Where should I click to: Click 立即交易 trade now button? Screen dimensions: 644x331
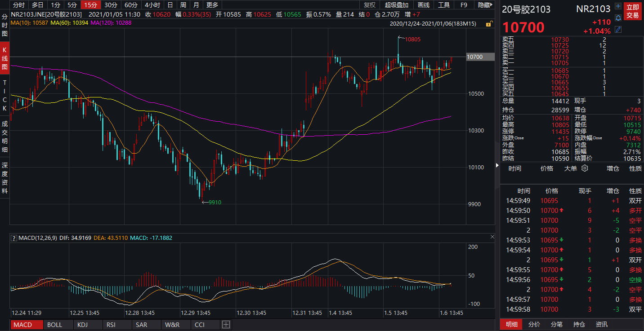(x=632, y=12)
